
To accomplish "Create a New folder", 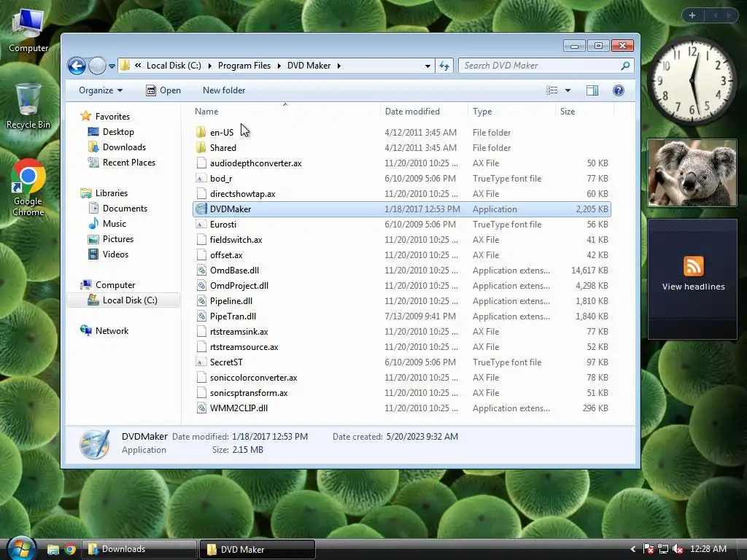I will [x=224, y=90].
